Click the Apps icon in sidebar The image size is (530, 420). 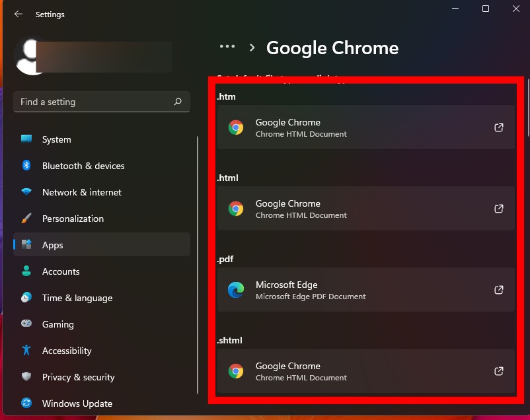(26, 244)
